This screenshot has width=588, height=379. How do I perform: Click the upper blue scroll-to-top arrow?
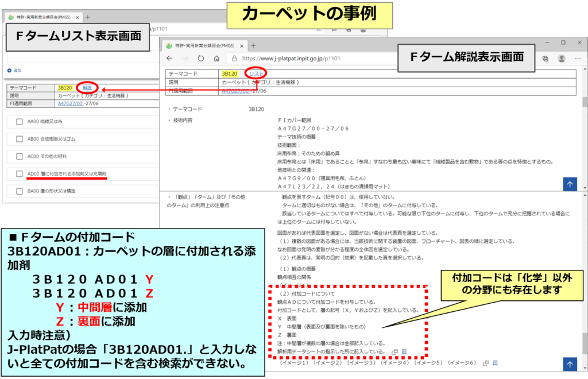coord(570,184)
